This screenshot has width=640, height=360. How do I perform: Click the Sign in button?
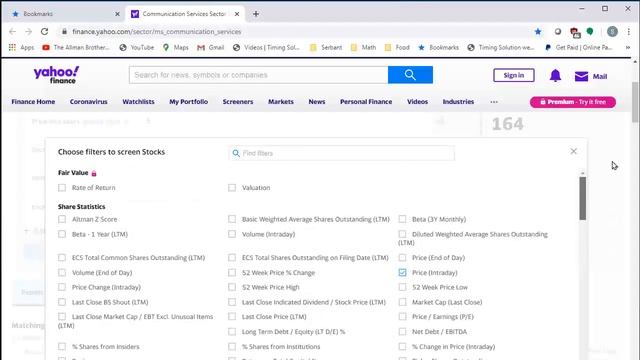coord(513,75)
